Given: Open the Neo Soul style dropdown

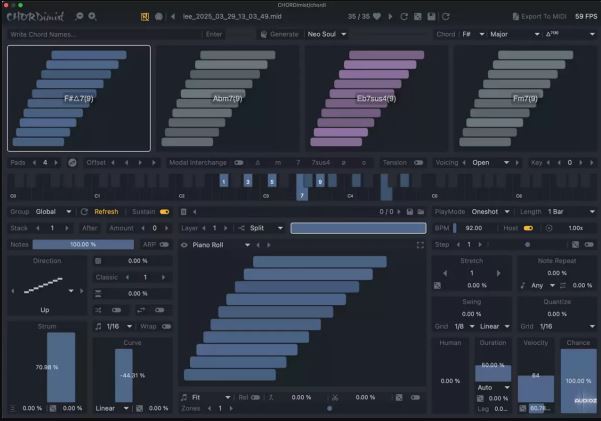Looking at the screenshot, I should [327, 34].
